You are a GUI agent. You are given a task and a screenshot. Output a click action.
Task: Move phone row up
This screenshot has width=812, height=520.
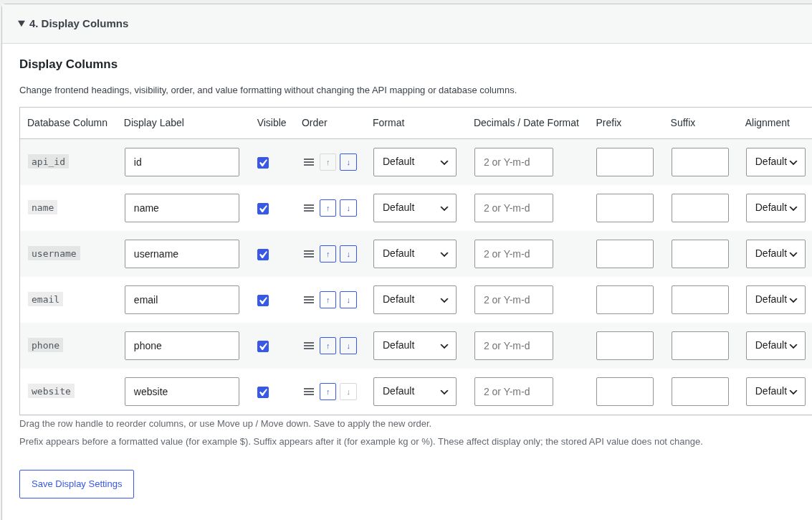coord(328,346)
